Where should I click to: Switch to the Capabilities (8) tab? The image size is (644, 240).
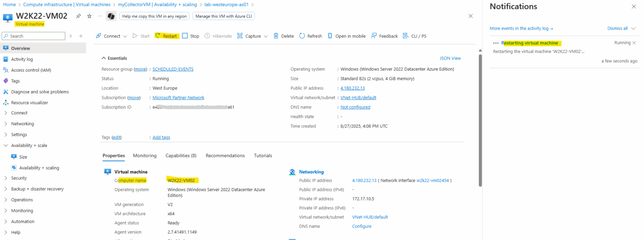[181, 155]
